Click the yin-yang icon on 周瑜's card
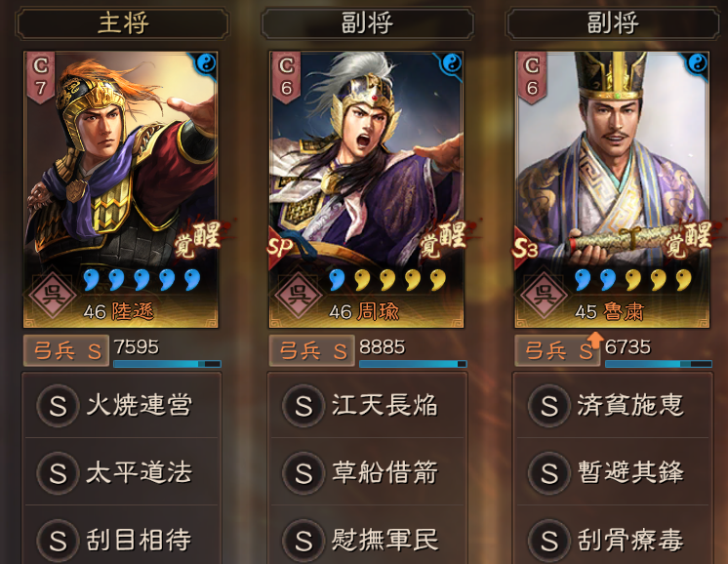 coord(452,63)
